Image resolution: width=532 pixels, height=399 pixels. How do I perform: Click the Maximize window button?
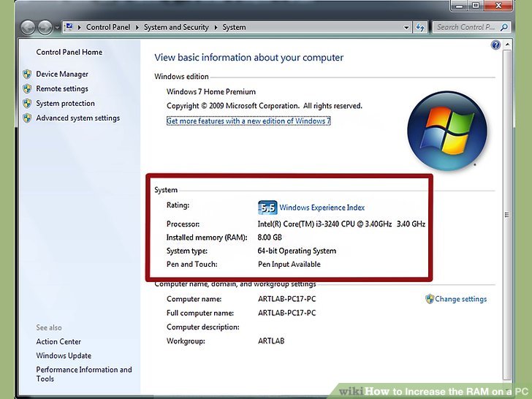tap(476, 6)
